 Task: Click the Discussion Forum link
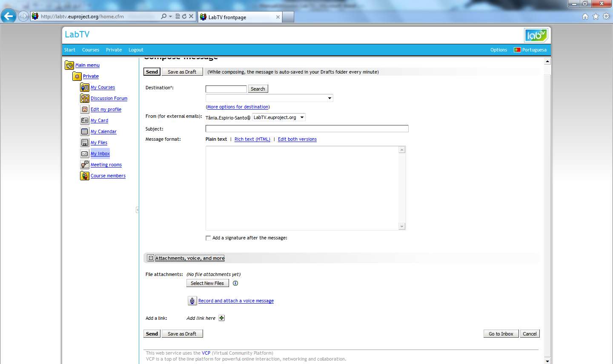[109, 99]
